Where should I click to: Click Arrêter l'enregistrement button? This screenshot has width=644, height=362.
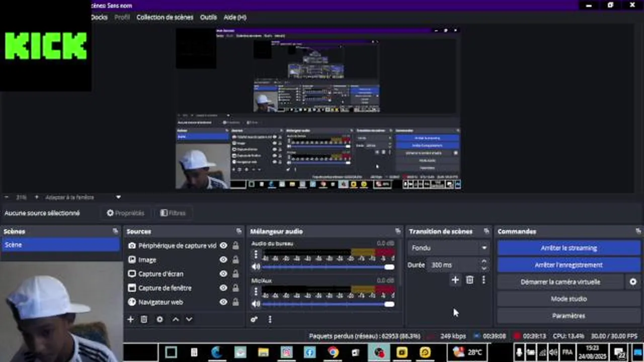(x=569, y=265)
